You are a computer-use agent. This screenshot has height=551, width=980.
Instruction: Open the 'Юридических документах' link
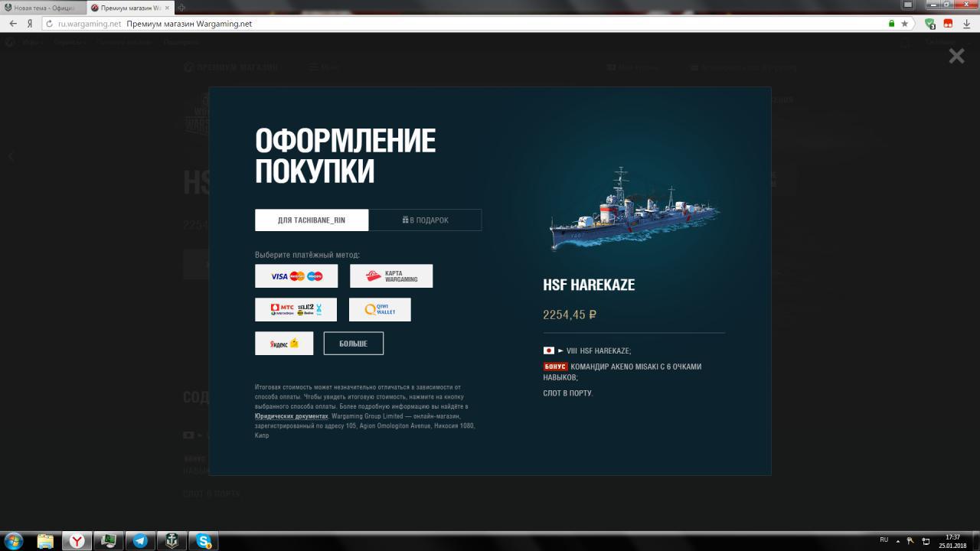pyautogui.click(x=292, y=416)
